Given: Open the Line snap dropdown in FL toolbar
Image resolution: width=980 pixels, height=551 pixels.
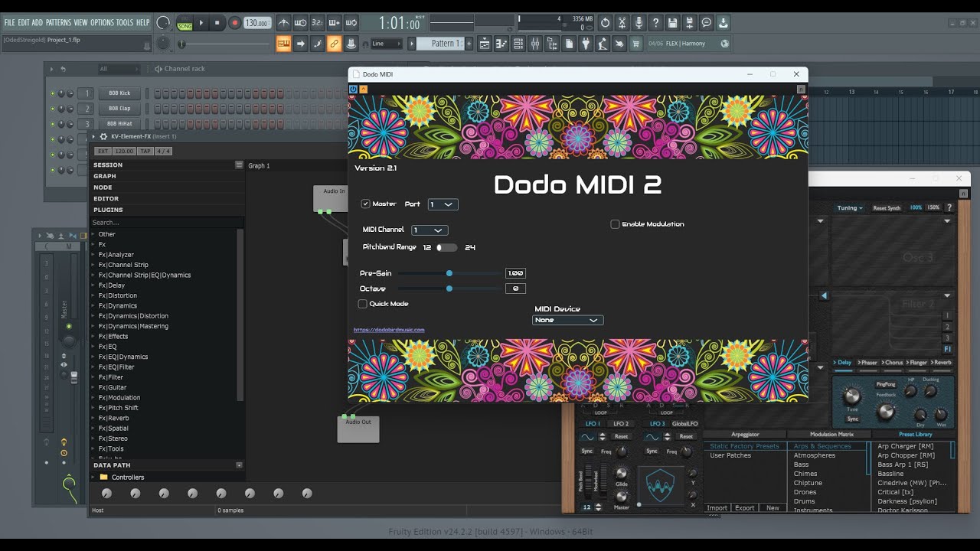Looking at the screenshot, I should pyautogui.click(x=386, y=44).
